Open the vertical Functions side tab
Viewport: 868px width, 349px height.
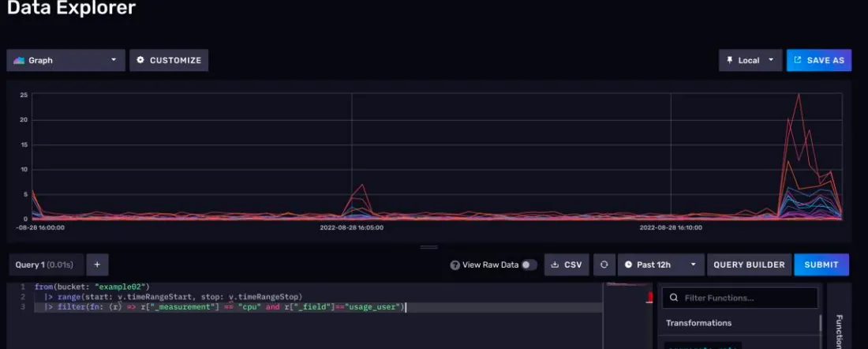click(839, 328)
